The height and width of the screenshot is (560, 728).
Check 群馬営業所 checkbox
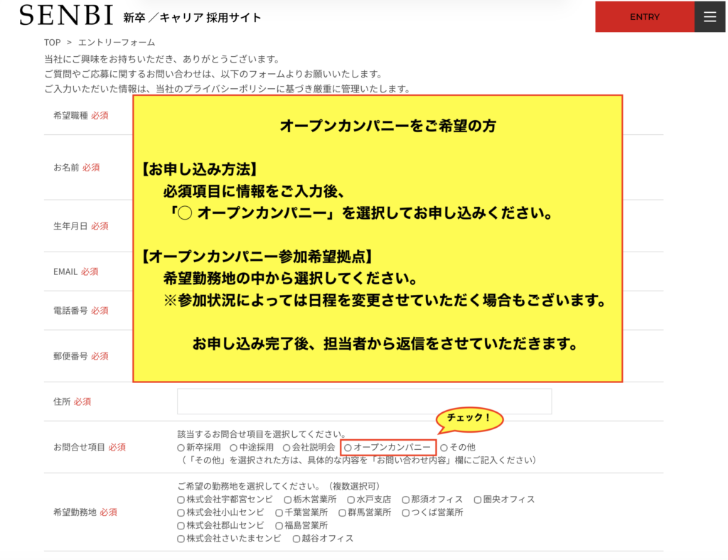click(342, 512)
